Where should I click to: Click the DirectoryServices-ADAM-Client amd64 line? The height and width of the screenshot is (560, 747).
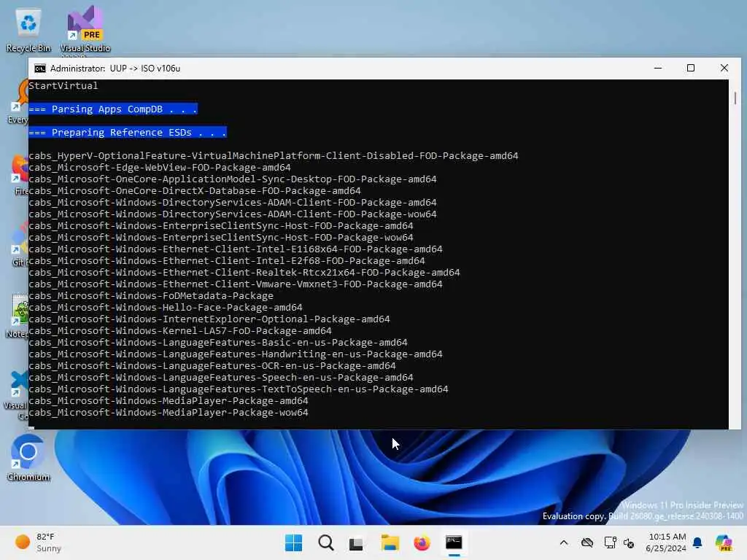233,203
